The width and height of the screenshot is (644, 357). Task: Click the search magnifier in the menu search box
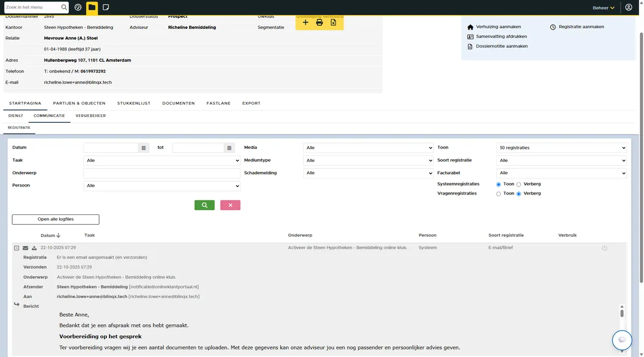click(x=64, y=8)
